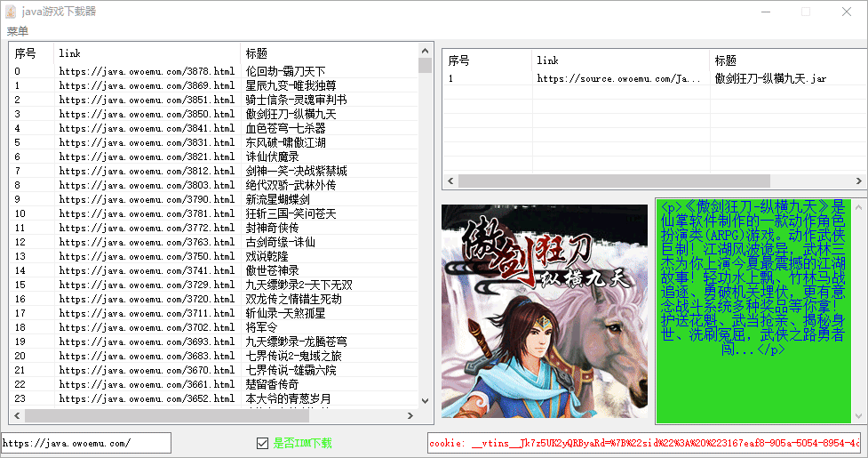The image size is (868, 458).
Task: Click the right list's horizontal scrollbar thumb
Action: point(614,181)
